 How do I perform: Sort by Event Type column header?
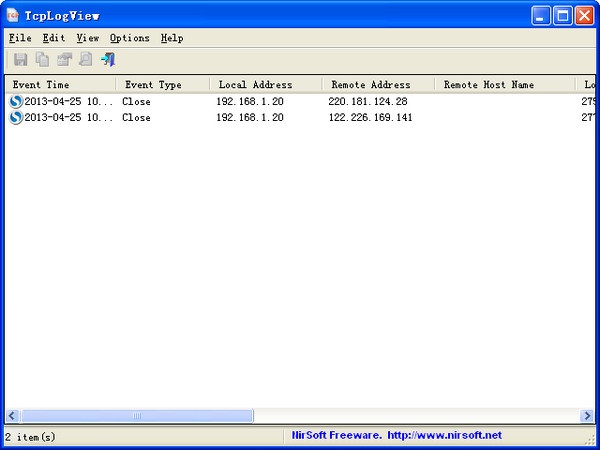tap(163, 85)
